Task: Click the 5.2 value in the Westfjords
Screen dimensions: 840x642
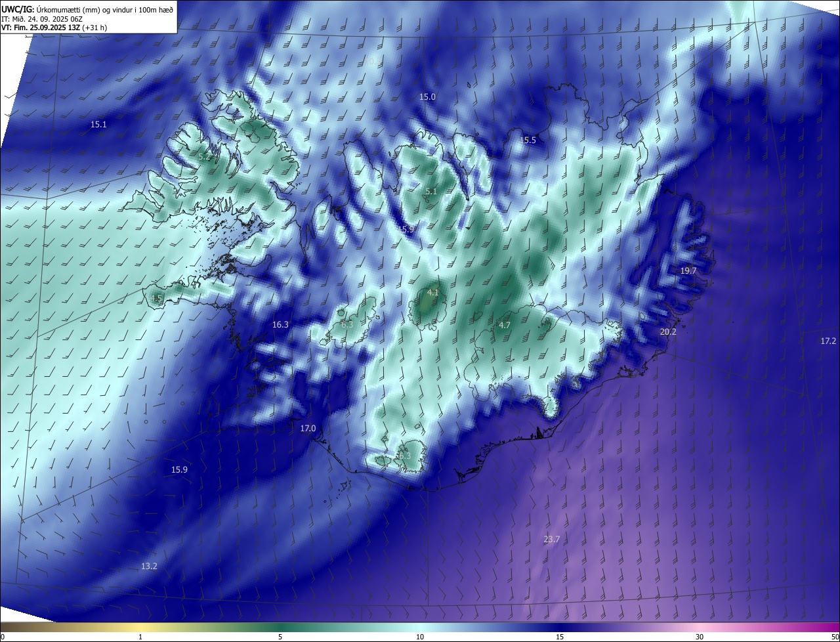Action: 205,157
